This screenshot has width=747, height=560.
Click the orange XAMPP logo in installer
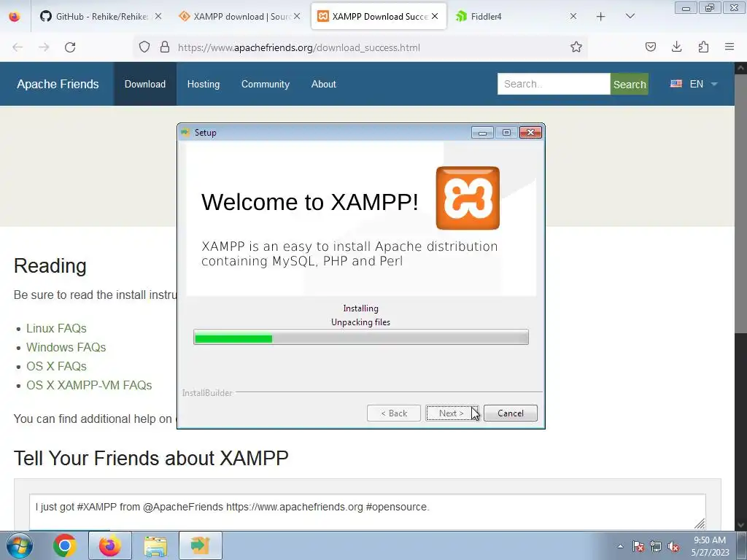(x=468, y=198)
